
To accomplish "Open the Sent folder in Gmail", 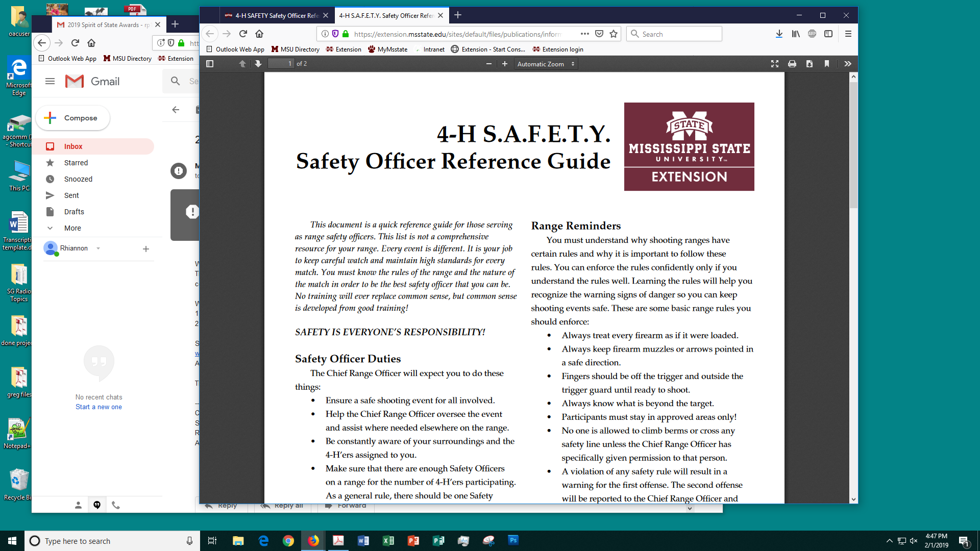I will (93, 195).
